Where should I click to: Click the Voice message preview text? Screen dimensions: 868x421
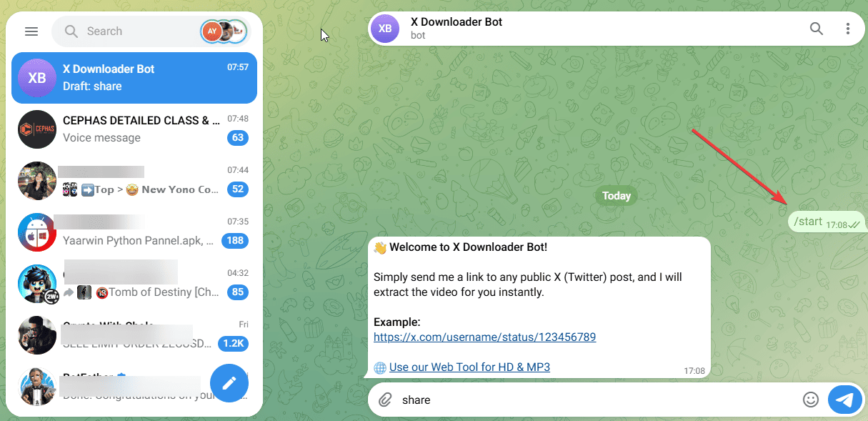pos(101,138)
